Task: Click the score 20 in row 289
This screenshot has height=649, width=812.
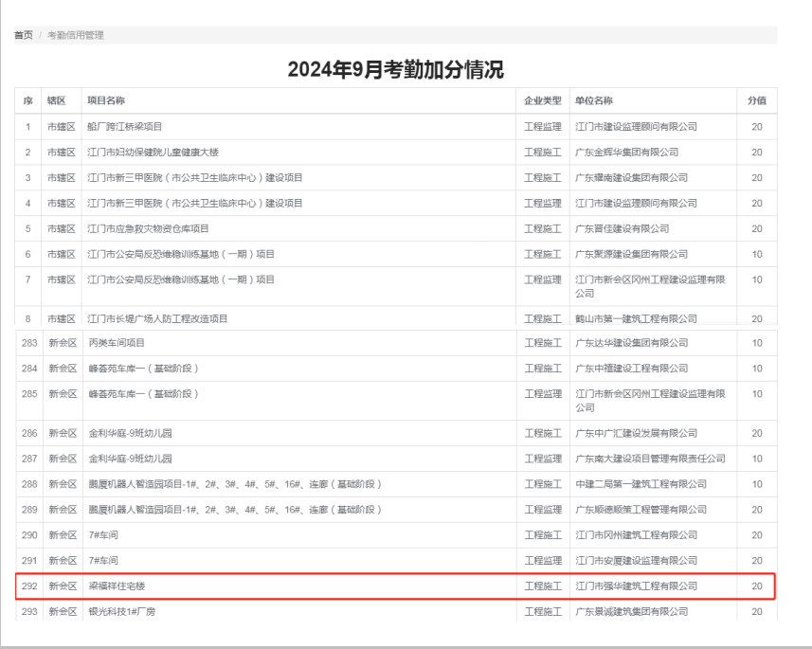Action: click(x=757, y=510)
